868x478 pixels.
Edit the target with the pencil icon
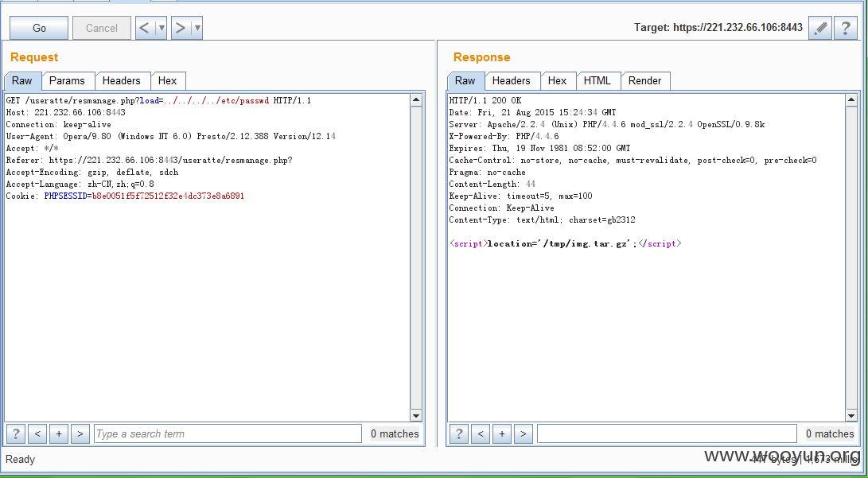coord(819,28)
